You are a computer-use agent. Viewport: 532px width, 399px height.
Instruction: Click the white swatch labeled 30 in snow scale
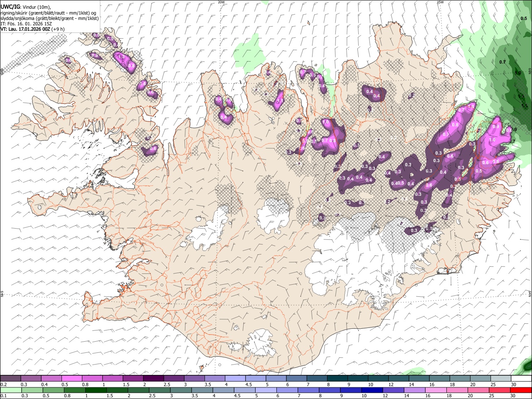(x=521, y=378)
